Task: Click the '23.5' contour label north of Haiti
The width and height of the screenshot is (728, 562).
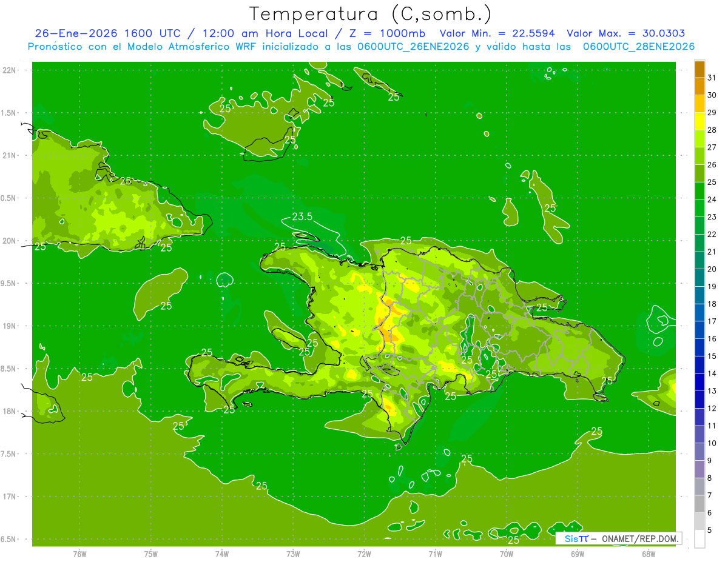Action: pos(302,216)
